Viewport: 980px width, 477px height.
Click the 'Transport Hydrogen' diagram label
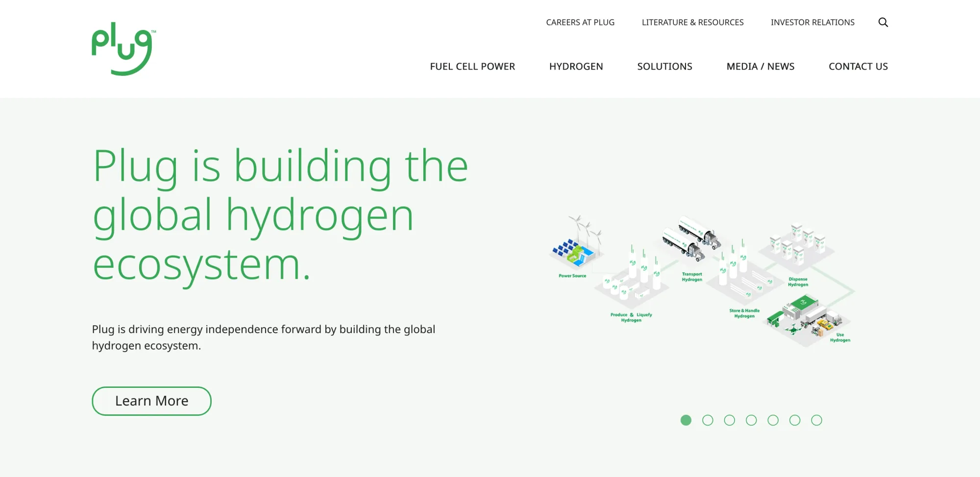[692, 277]
